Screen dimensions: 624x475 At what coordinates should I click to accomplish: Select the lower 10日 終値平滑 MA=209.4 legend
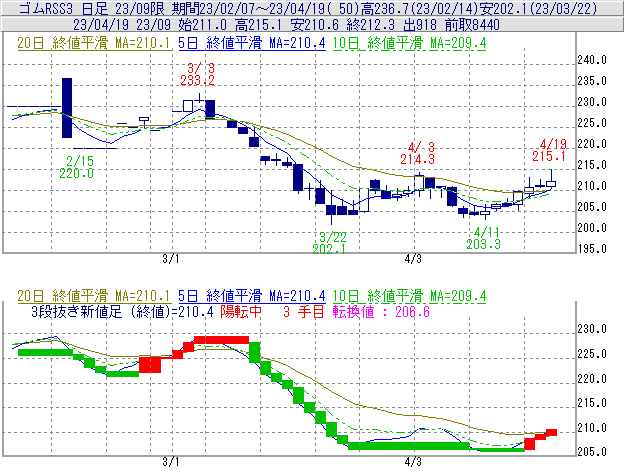409,296
